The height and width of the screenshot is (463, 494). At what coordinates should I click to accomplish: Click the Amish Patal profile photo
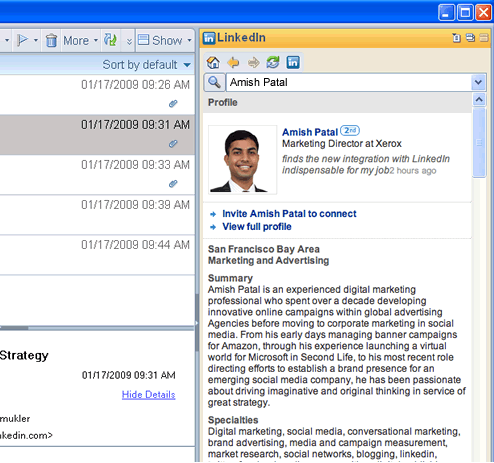242,160
